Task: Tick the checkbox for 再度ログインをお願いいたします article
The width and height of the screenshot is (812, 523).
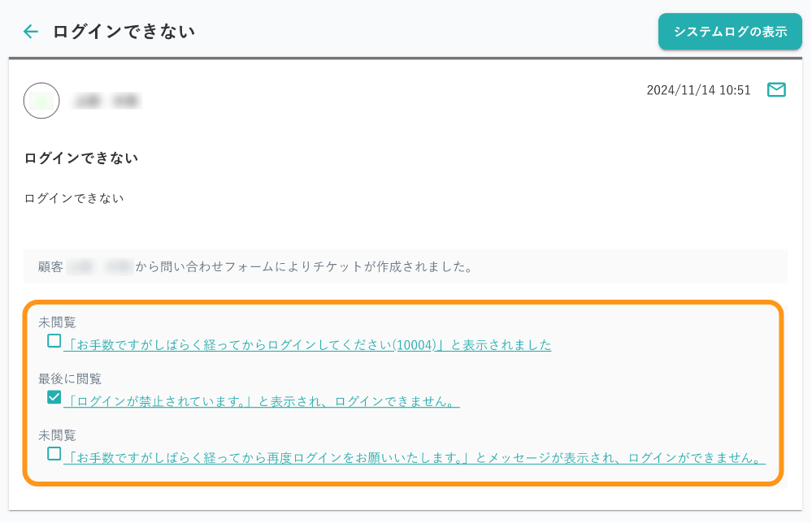Action: [x=54, y=454]
